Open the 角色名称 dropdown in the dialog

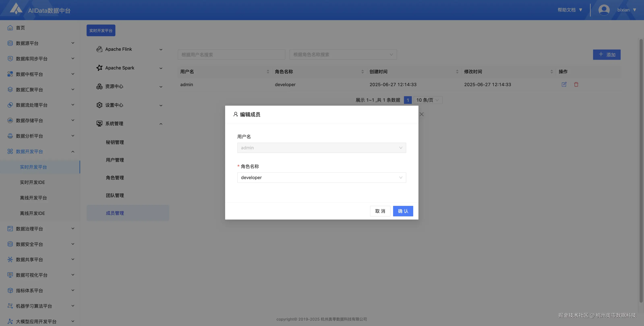[322, 177]
